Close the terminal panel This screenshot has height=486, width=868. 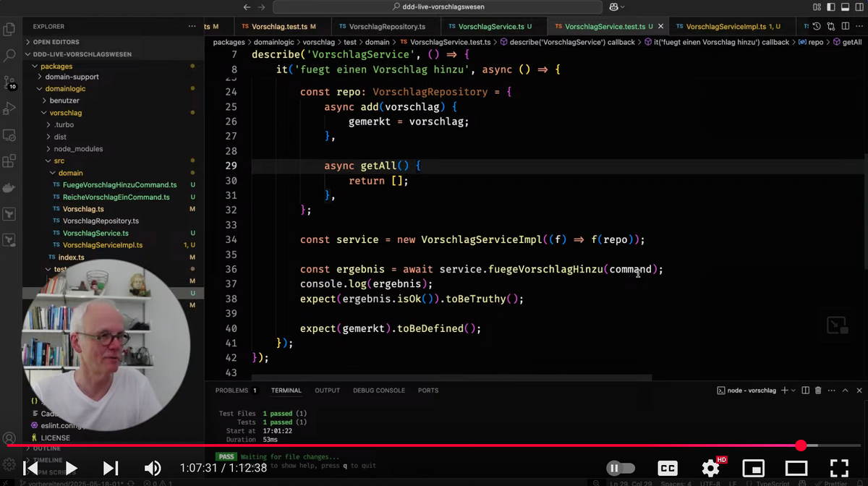[859, 391]
